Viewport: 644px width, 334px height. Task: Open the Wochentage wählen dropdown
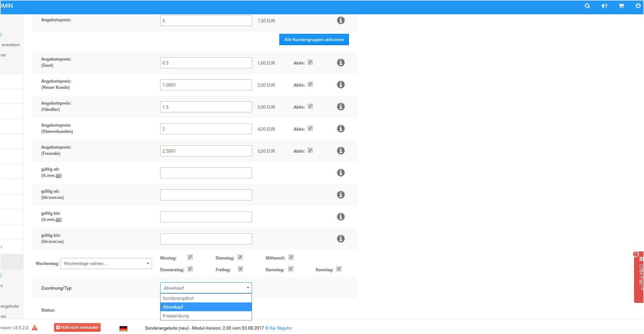click(106, 264)
